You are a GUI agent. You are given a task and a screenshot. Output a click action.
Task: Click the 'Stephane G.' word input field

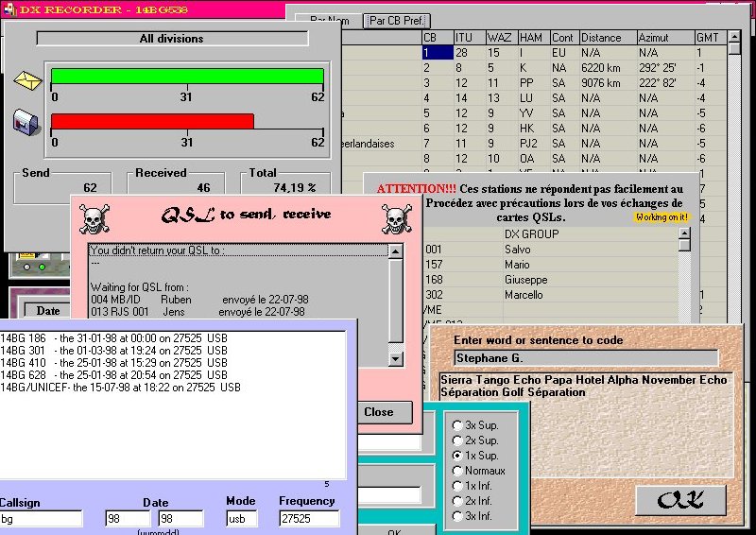pyautogui.click(x=585, y=358)
